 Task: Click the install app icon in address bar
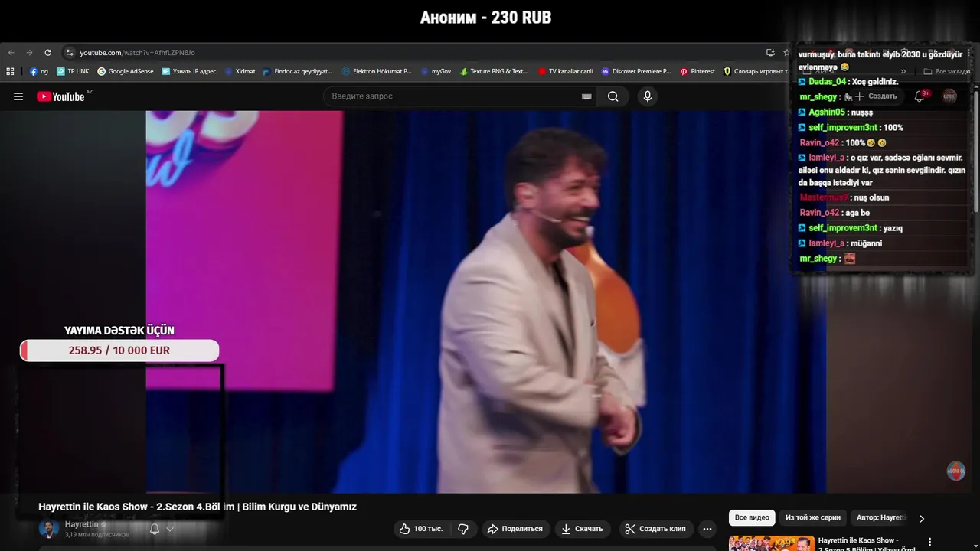770,53
